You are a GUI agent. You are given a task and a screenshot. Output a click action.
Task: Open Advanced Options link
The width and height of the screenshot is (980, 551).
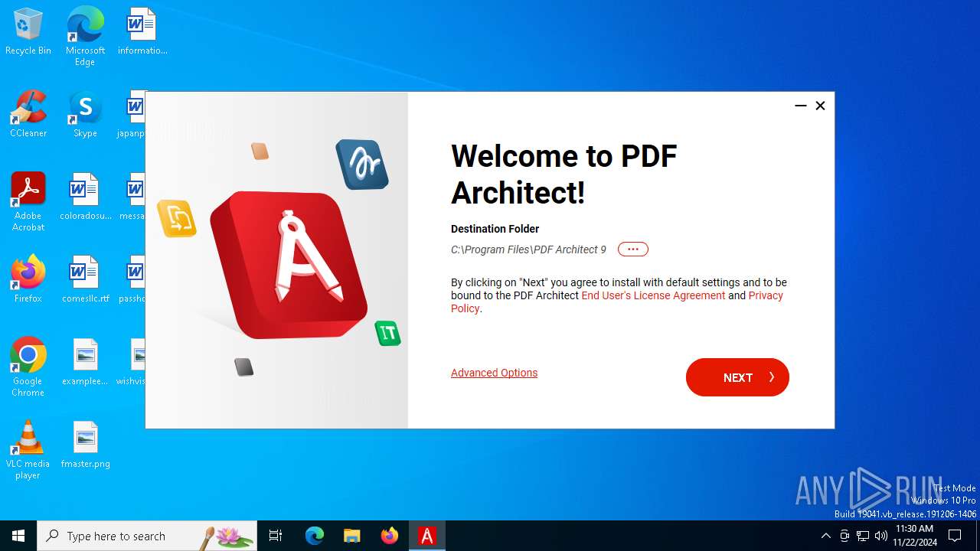click(494, 373)
